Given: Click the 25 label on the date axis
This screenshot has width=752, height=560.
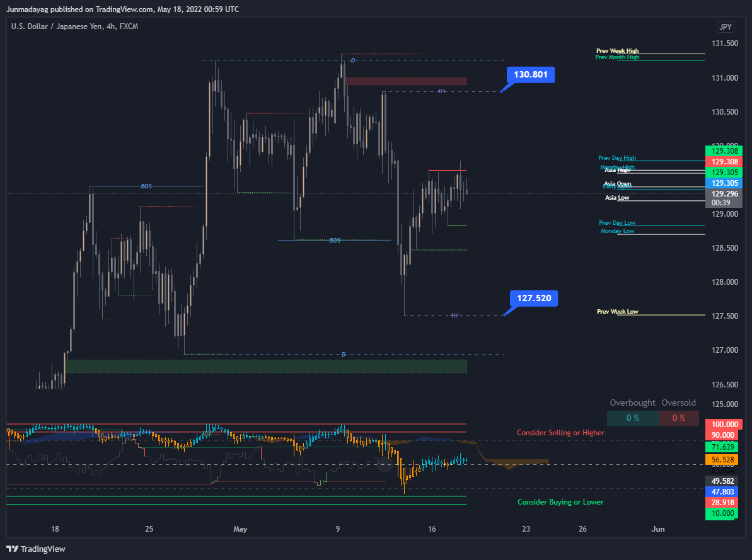Looking at the screenshot, I should tap(149, 529).
